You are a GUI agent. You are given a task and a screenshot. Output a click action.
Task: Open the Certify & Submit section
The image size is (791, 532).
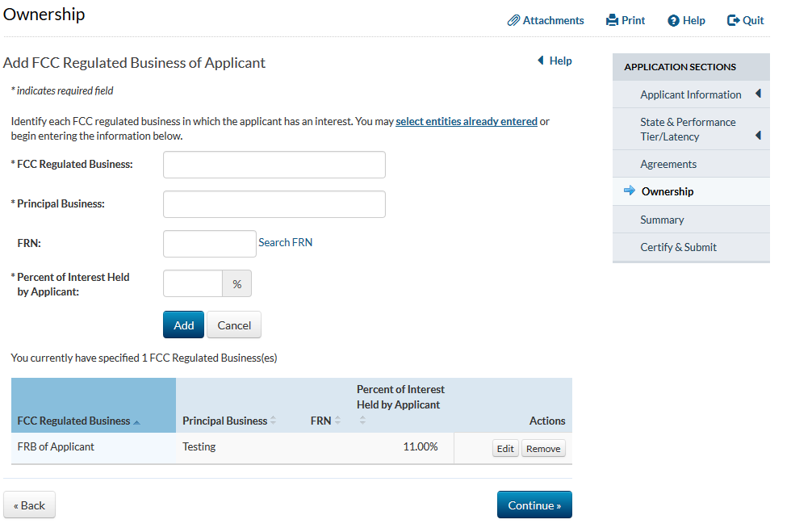678,247
